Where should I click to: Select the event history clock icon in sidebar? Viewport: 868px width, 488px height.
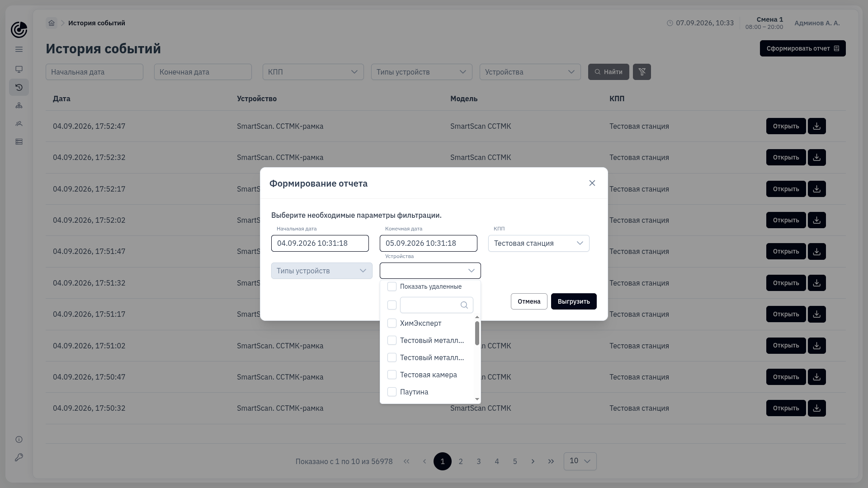click(19, 87)
